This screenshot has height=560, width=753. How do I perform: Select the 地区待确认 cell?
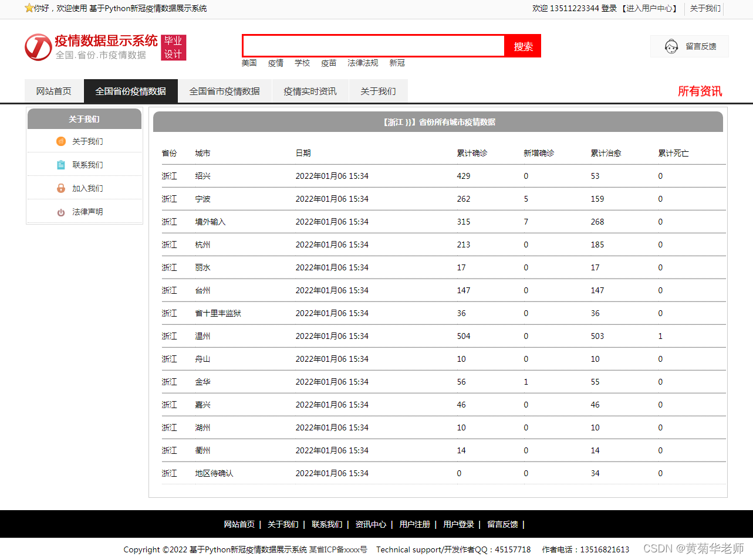pyautogui.click(x=214, y=473)
